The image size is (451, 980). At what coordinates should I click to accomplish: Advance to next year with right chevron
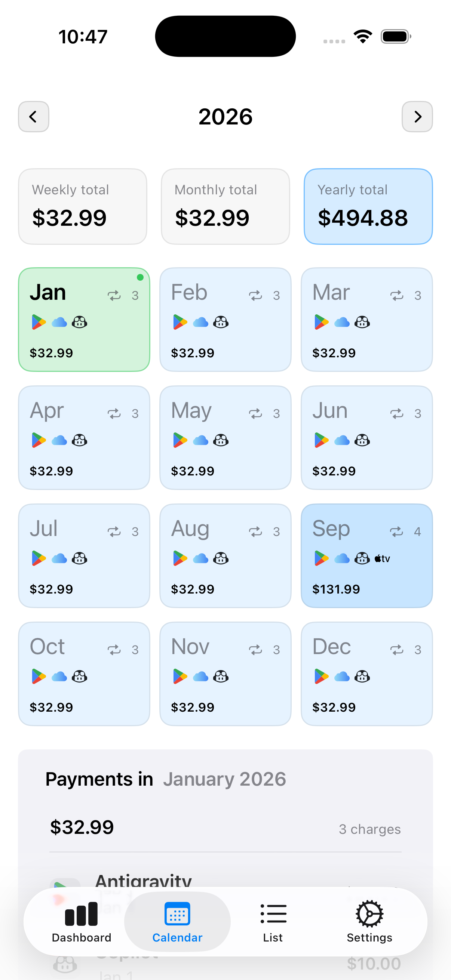(x=417, y=116)
